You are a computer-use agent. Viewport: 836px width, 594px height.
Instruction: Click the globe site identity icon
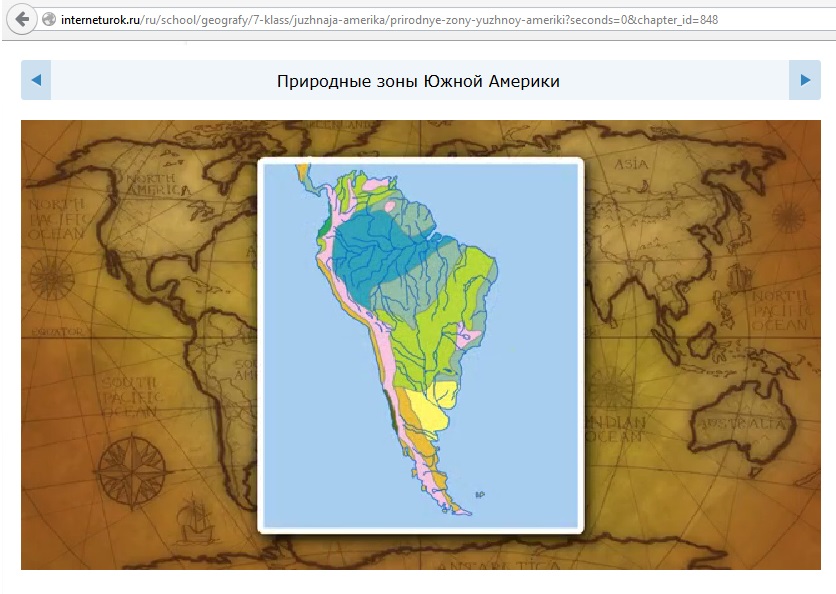click(x=47, y=20)
